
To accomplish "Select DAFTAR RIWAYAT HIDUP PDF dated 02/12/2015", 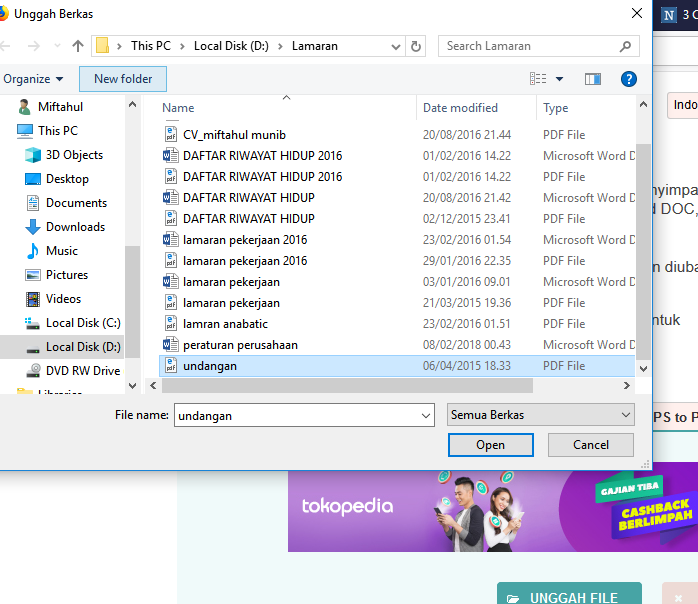I will click(397, 219).
